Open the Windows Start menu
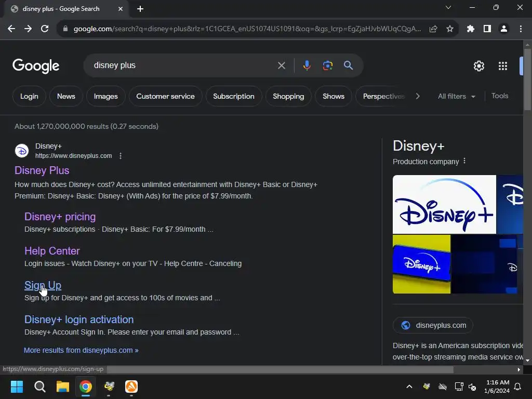 [x=17, y=387]
